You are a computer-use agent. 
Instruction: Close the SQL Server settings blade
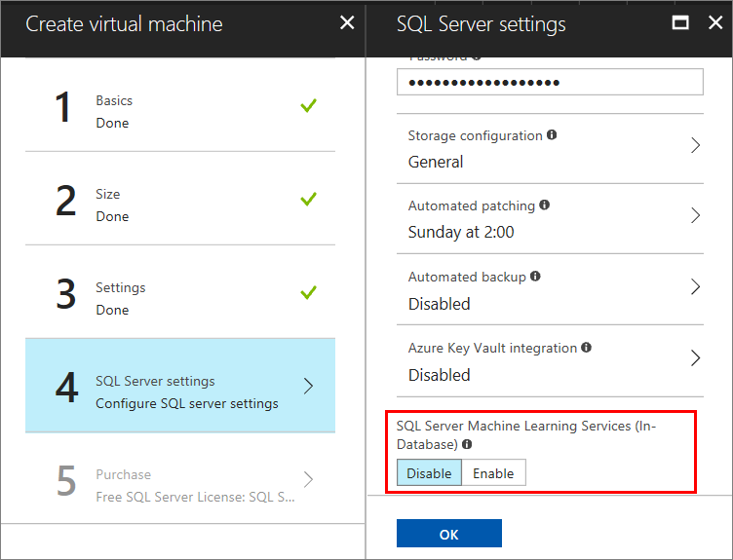[714, 23]
